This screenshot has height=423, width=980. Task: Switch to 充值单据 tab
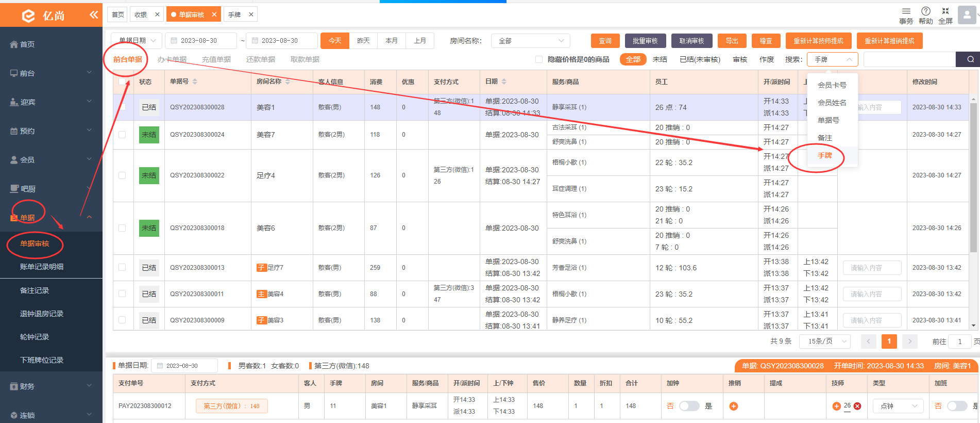[216, 59]
